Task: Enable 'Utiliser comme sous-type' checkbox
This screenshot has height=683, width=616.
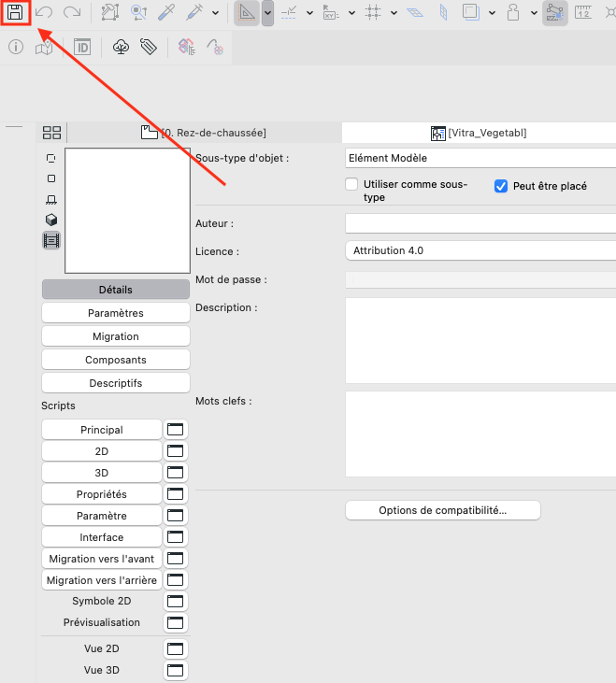Action: click(351, 184)
